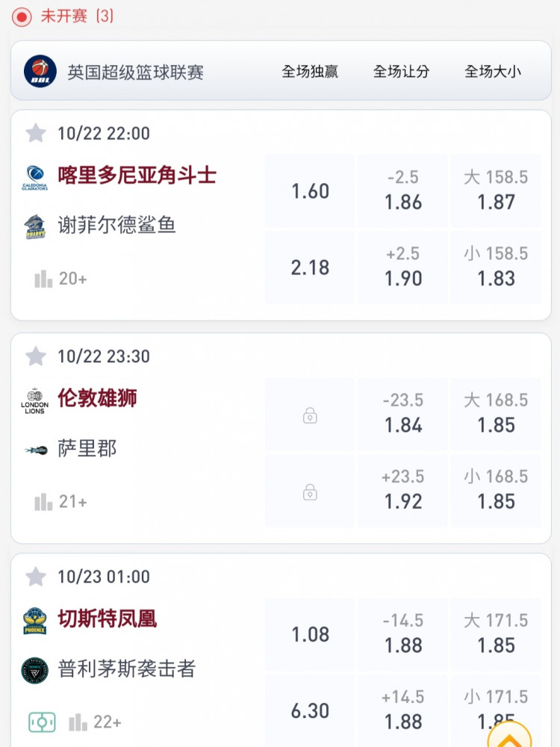Tap the BBL league logo
The image size is (560, 747).
coord(40,71)
